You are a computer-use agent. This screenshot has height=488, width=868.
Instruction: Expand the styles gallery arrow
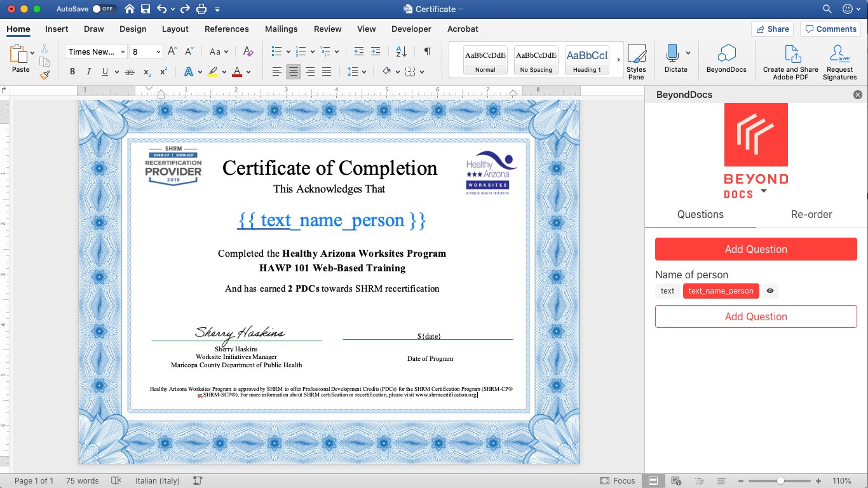tap(618, 60)
